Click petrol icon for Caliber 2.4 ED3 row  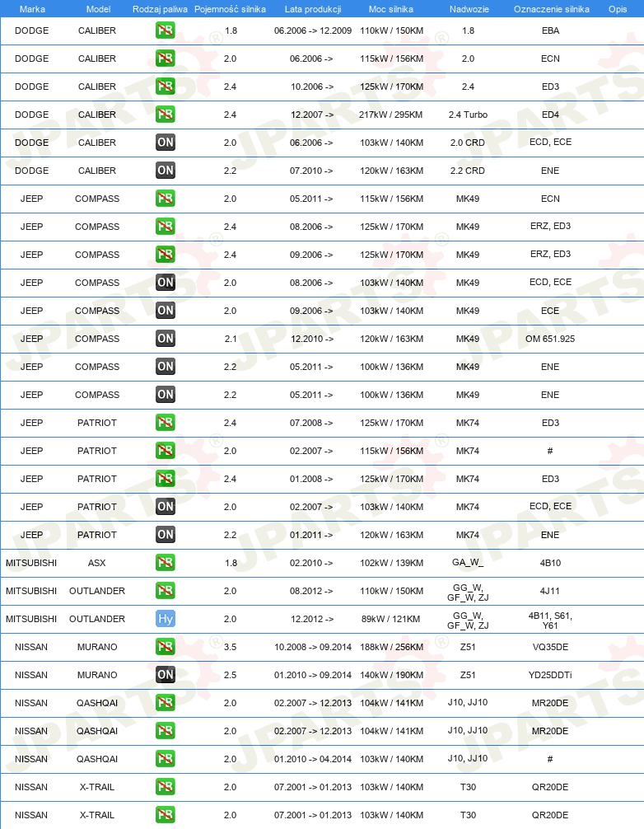click(166, 87)
